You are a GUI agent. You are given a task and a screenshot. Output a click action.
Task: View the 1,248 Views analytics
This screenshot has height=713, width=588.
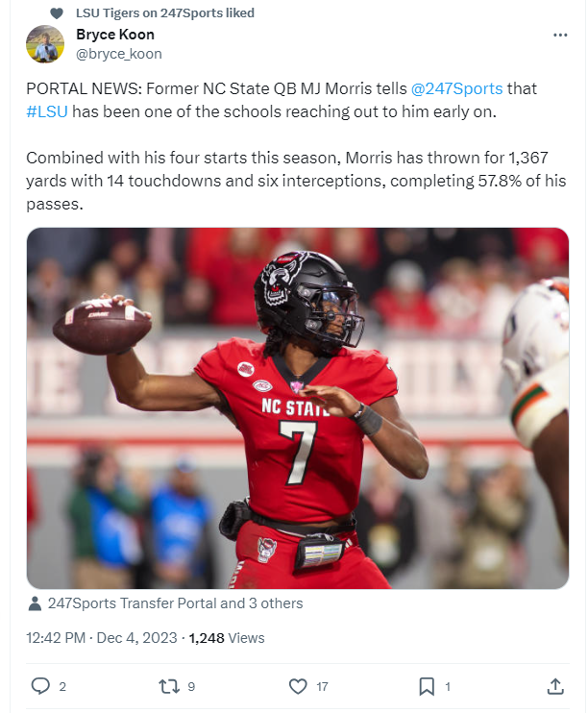coord(227,637)
